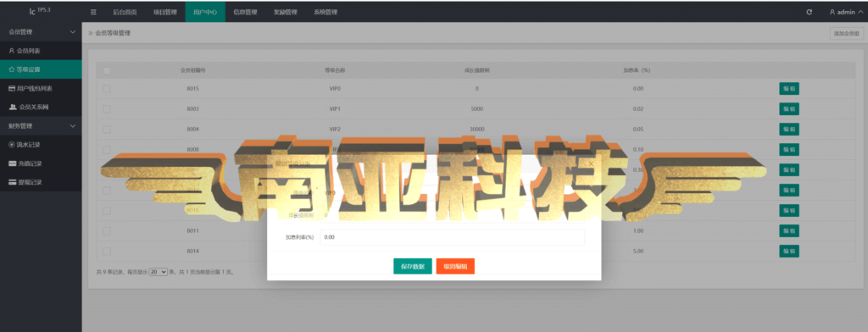Click 编辑 button for the VIP0 row
The image size is (868, 332).
coord(789,89)
